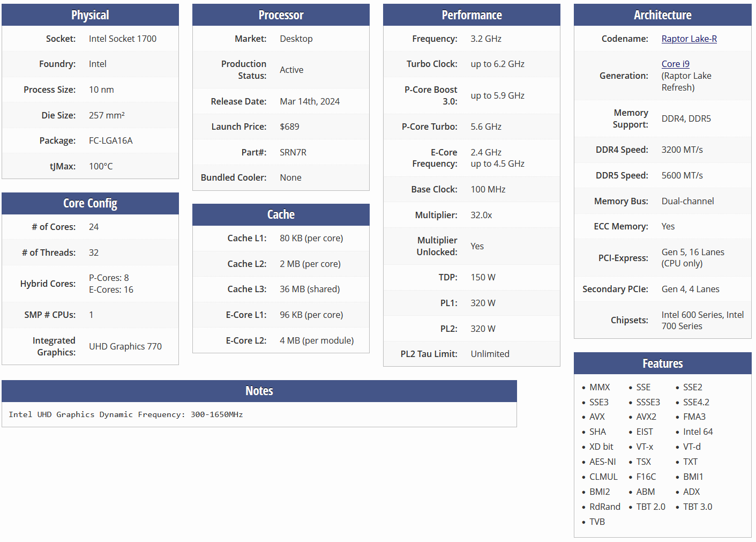756x542 pixels.
Task: Select the DDR4 speed value 3200 MT/s
Action: tap(682, 150)
